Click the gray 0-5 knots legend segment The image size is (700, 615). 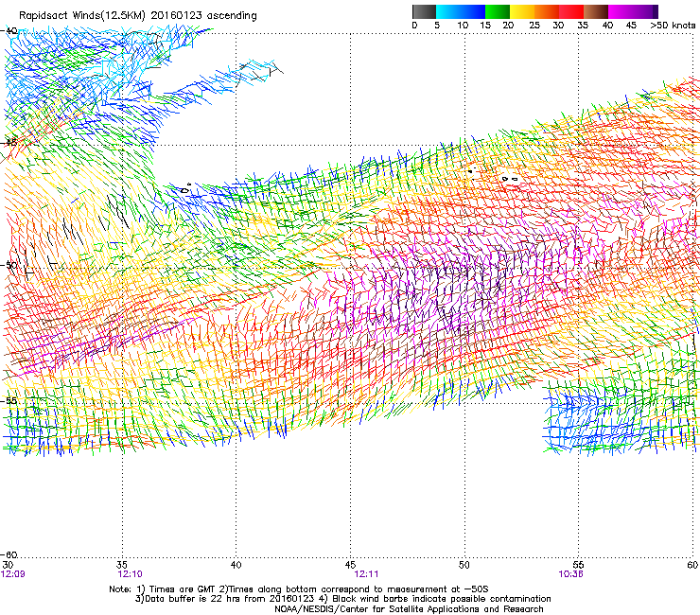(x=424, y=11)
